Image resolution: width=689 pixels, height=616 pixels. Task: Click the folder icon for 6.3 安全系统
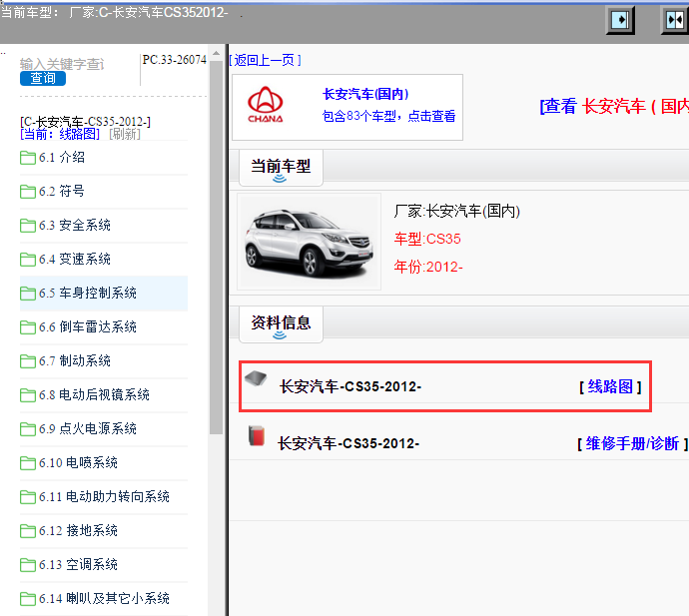(x=28, y=225)
